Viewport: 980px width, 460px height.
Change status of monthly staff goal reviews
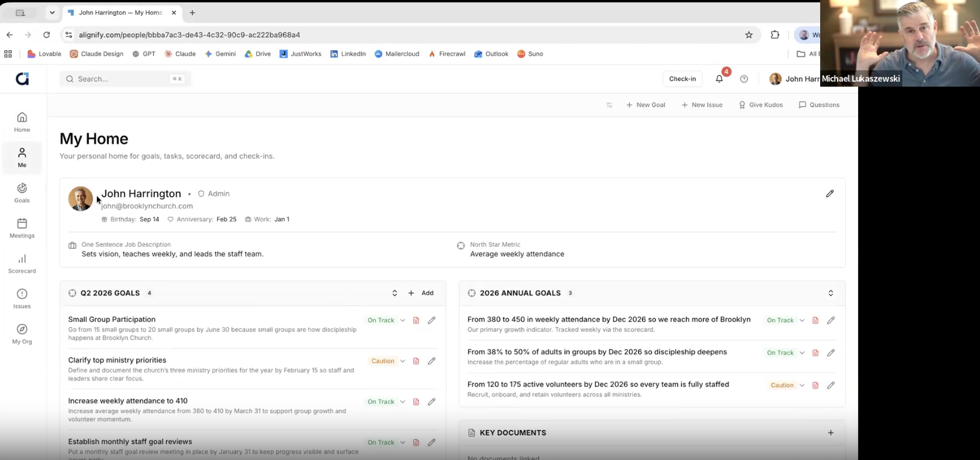coord(386,442)
